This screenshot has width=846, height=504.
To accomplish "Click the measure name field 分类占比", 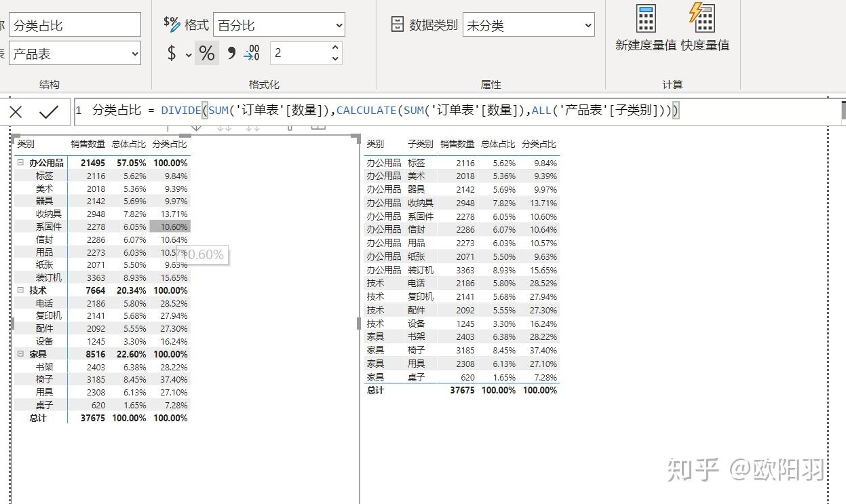I will pos(75,25).
